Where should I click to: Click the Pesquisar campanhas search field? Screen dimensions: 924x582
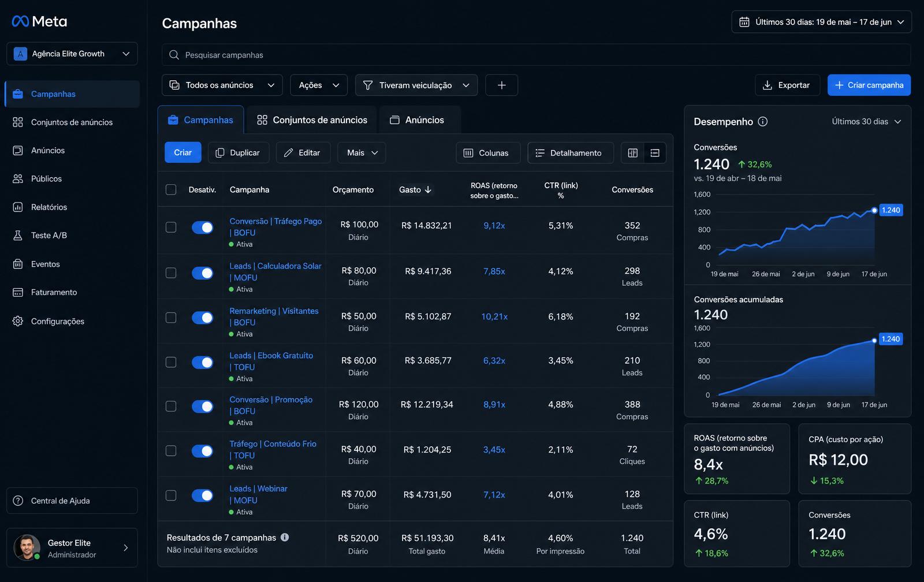(x=536, y=55)
